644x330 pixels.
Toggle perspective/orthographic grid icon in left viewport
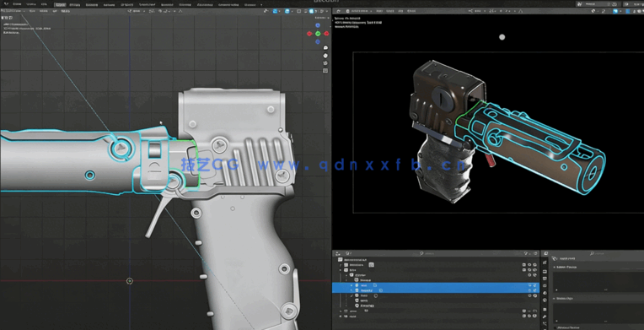coord(325,70)
